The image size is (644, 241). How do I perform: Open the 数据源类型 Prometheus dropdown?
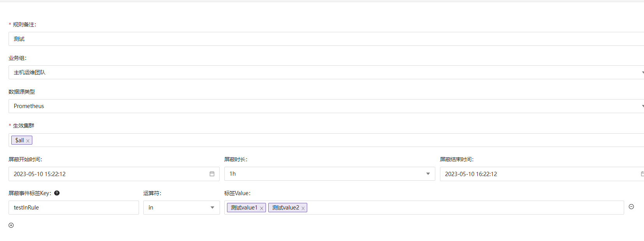[x=326, y=106]
